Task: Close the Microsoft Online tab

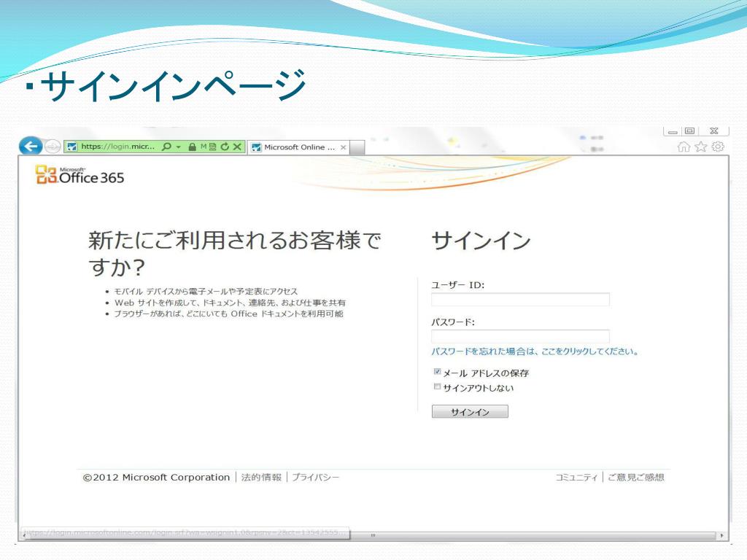Action: coord(343,147)
